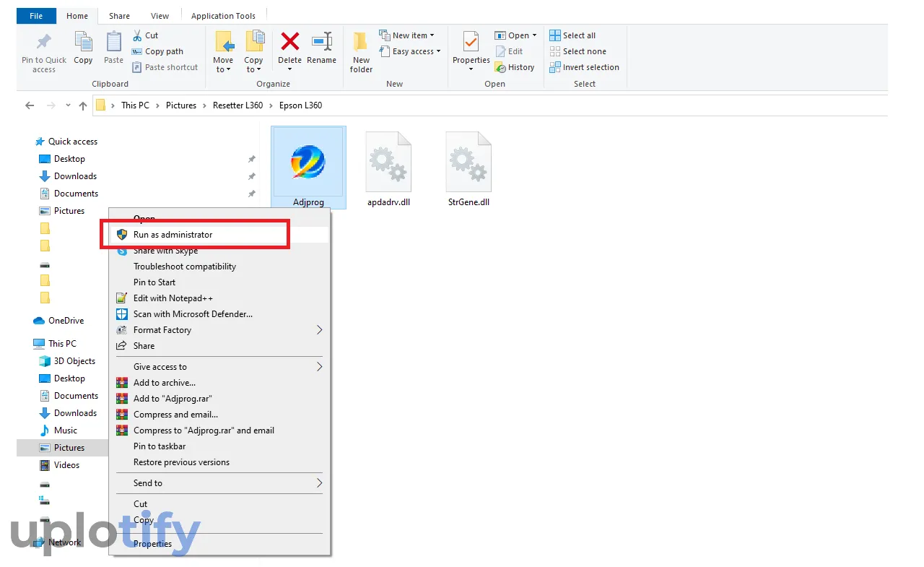
Task: Open the Application Tools tab
Action: point(223,16)
